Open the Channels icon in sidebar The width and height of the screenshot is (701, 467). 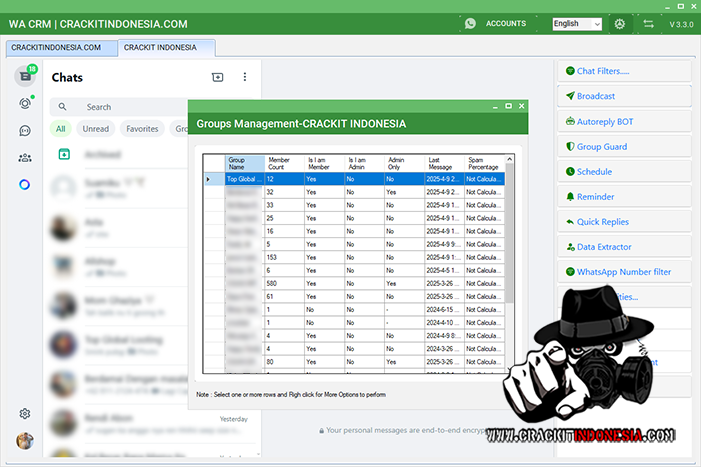click(24, 130)
